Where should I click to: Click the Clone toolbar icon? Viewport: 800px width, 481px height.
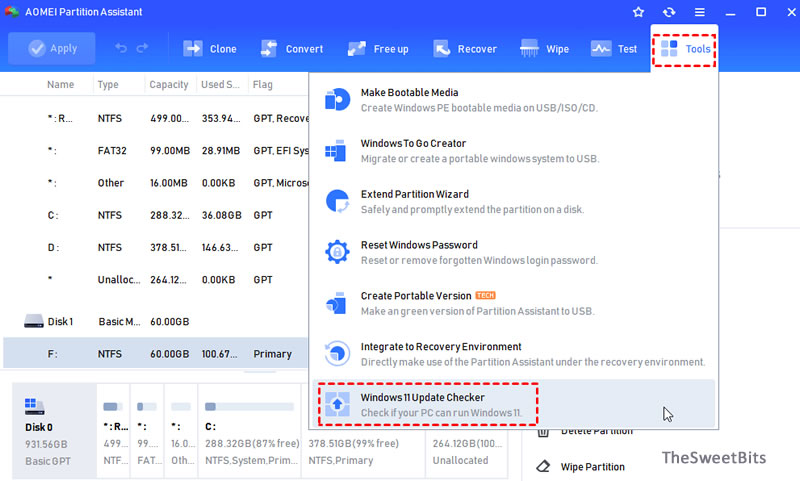(x=193, y=48)
